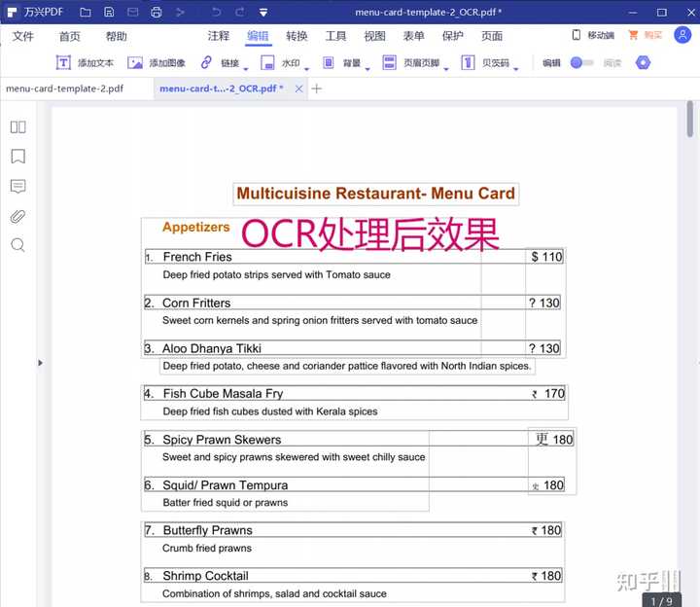Expand the 链接 dropdown arrow
Viewport: 700px width, 607px height.
point(246,69)
